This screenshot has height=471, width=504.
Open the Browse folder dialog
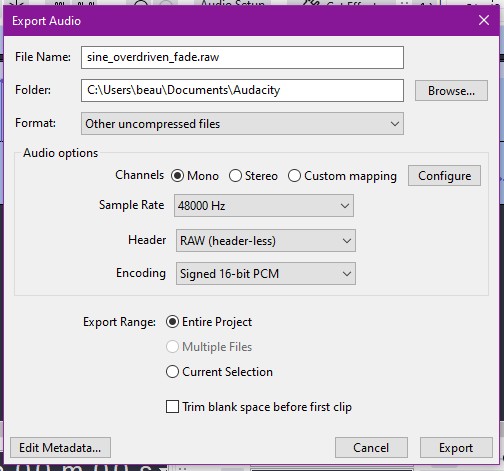[451, 91]
